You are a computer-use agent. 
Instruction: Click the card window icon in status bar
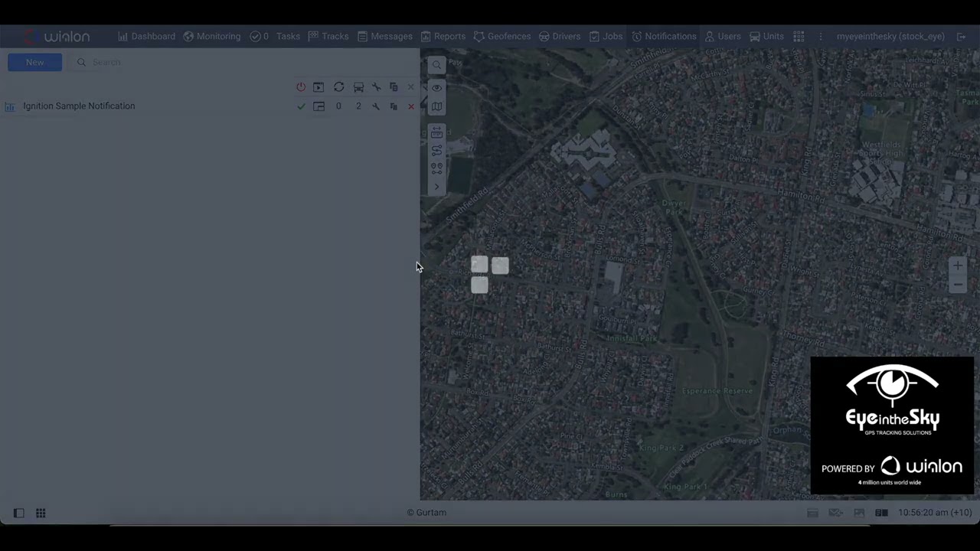pyautogui.click(x=812, y=513)
